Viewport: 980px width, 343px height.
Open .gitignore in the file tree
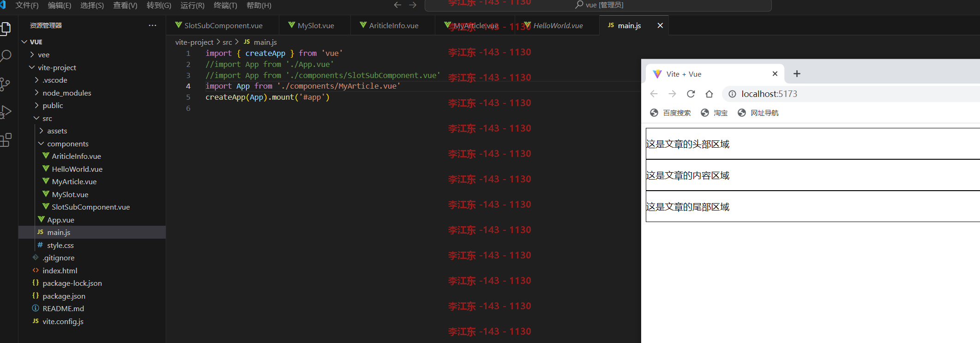[92, 258]
